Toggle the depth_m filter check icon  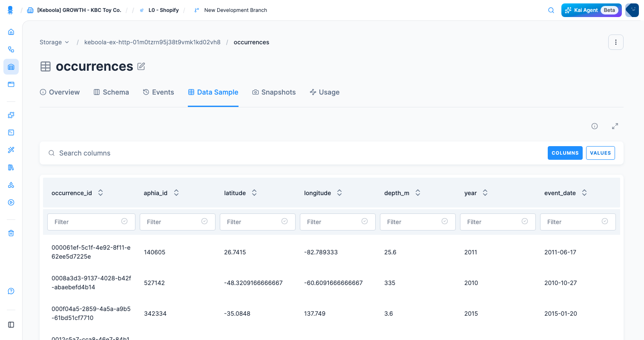tap(445, 221)
